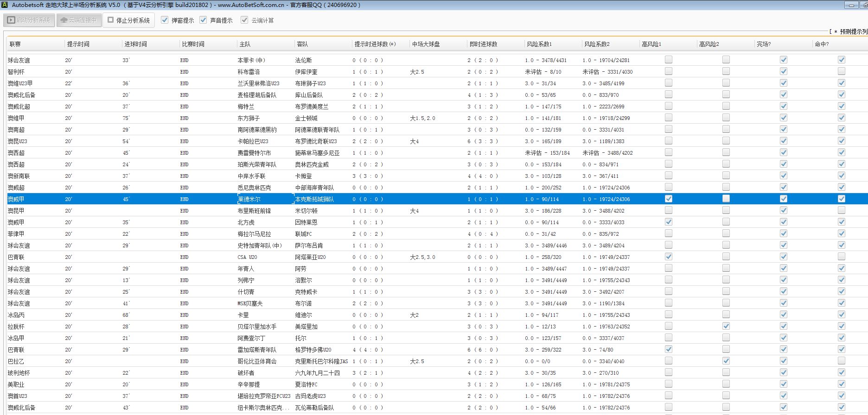Click the Autobetsoft app logo in title bar
The width and height of the screenshot is (868, 415).
(x=5, y=5)
